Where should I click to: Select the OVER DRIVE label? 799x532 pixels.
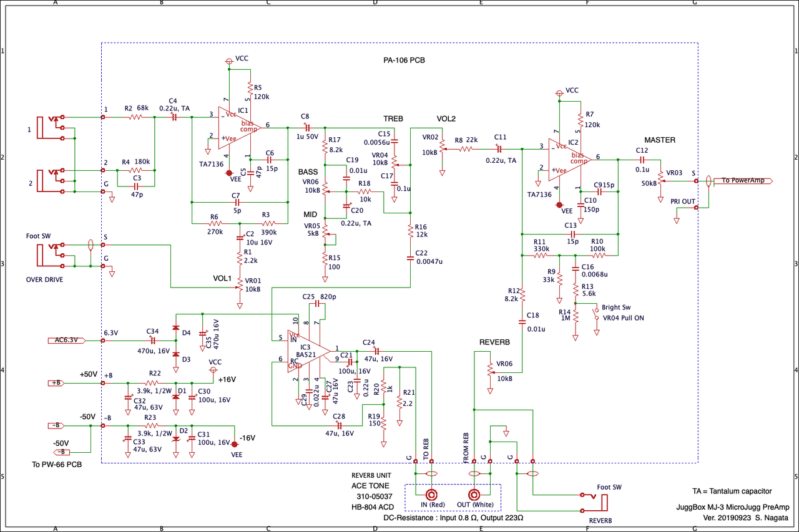(44, 279)
